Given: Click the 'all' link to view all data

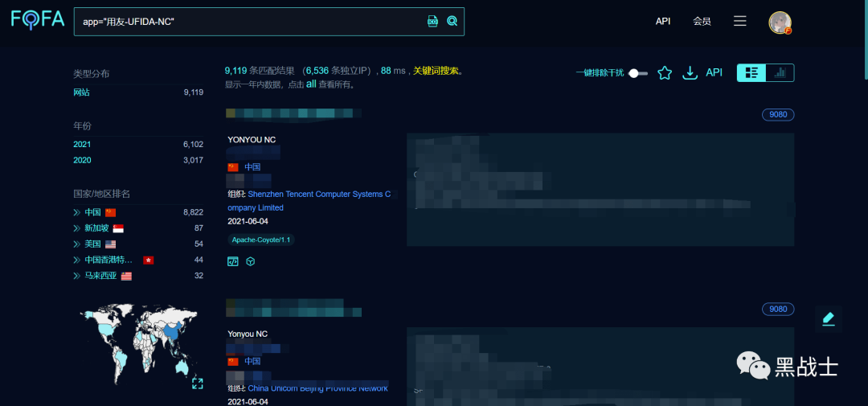Looking at the screenshot, I should (x=311, y=84).
